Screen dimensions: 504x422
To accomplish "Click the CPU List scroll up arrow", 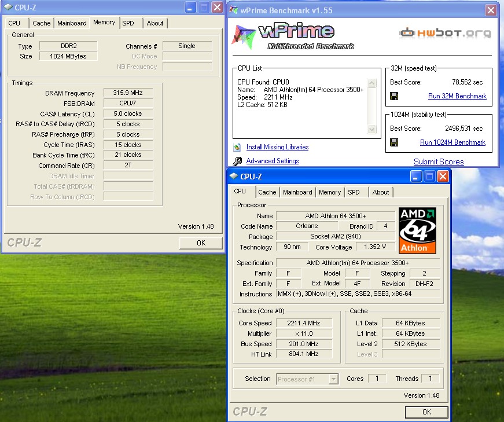I will [371, 83].
